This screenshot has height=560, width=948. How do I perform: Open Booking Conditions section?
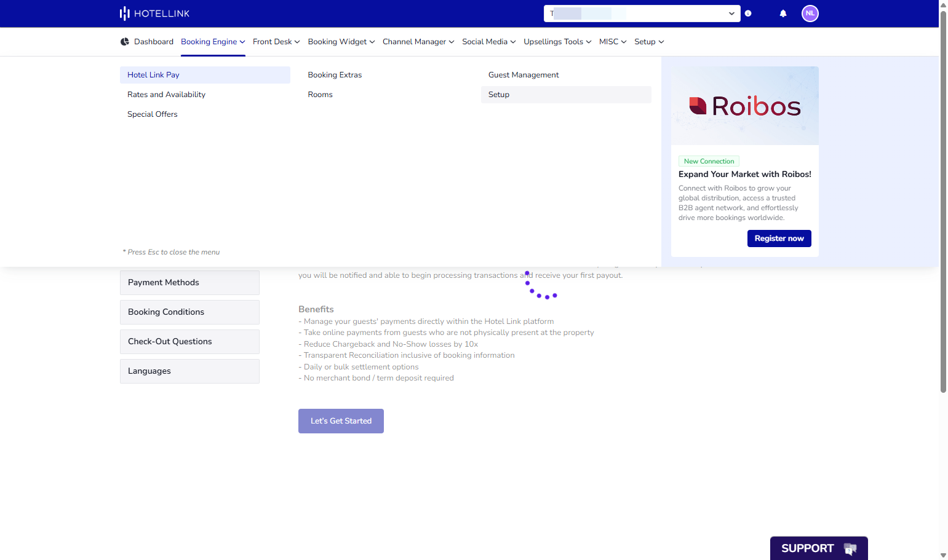(189, 312)
